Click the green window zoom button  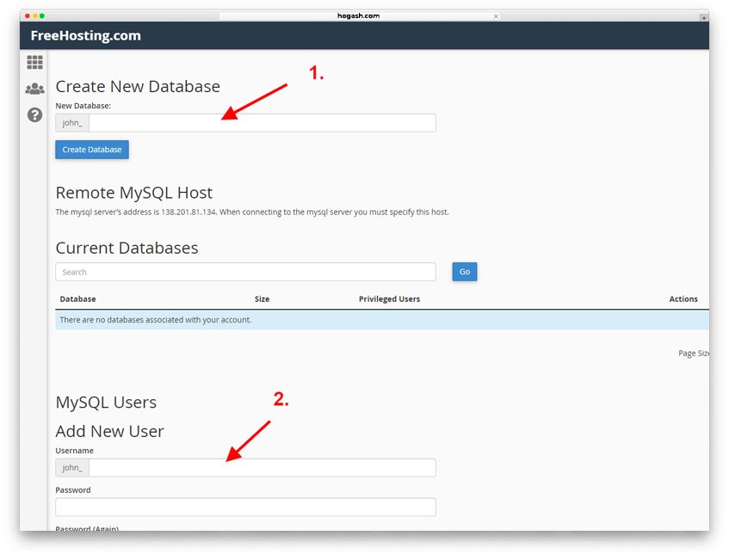pos(42,15)
